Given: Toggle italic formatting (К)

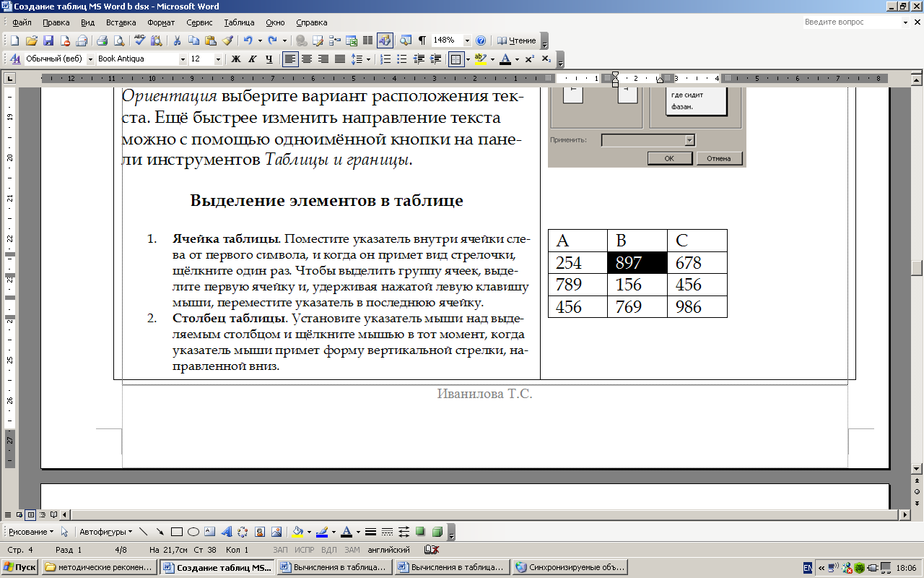Looking at the screenshot, I should click(252, 59).
